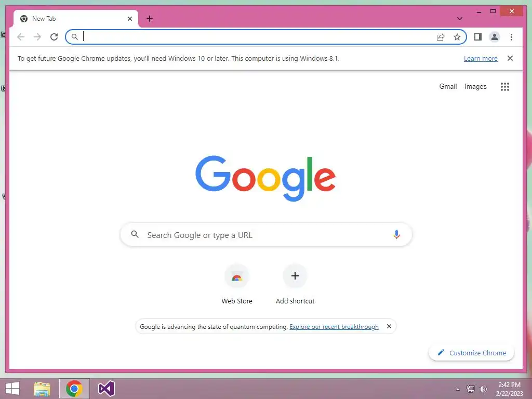The width and height of the screenshot is (532, 399).
Task: Open Gmail link
Action: pyautogui.click(x=448, y=87)
